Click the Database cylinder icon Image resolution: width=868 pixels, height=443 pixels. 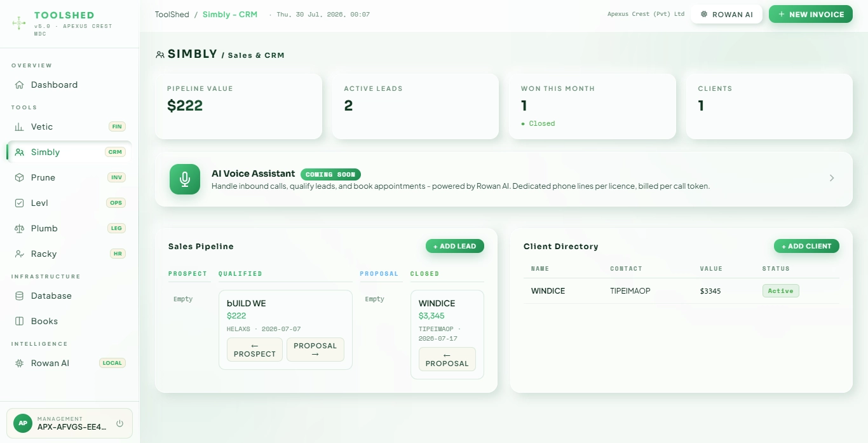coord(19,296)
